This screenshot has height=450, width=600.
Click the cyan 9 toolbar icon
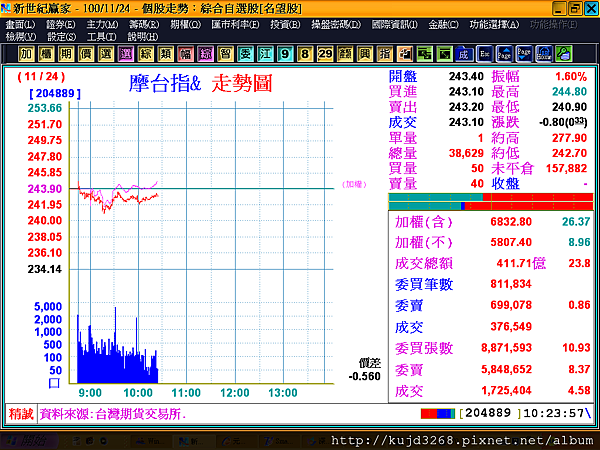pos(285,54)
